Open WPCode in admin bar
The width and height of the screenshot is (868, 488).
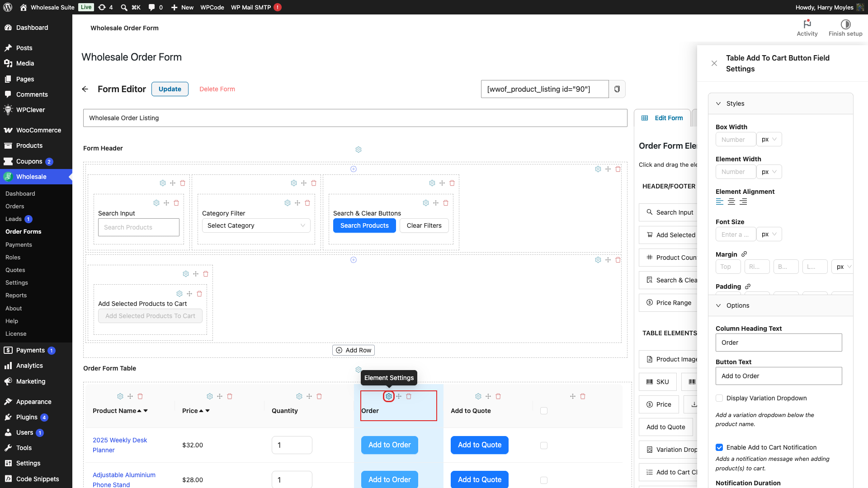point(212,7)
